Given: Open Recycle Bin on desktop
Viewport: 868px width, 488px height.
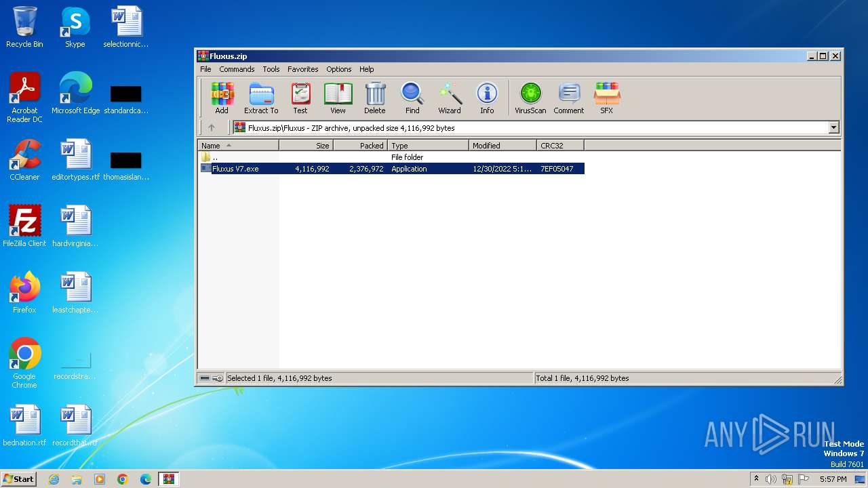Looking at the screenshot, I should [x=24, y=27].
